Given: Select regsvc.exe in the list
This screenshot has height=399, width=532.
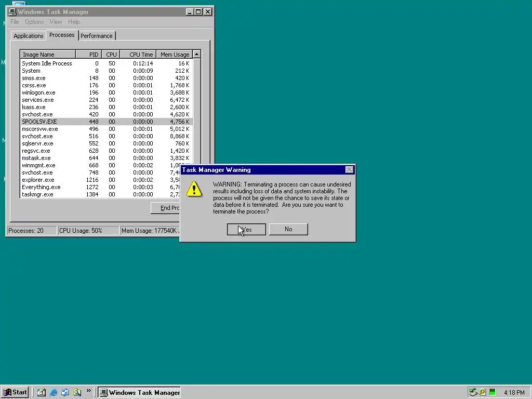Looking at the screenshot, I should (107, 151).
